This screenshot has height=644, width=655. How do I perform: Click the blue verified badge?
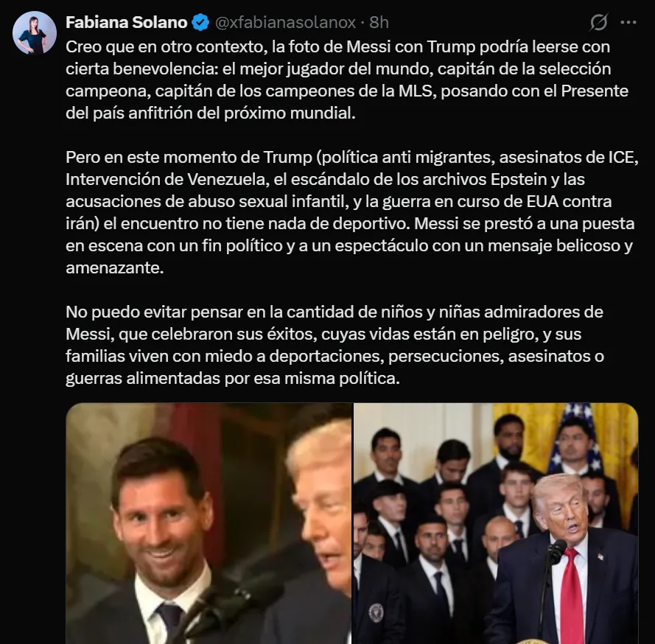pyautogui.click(x=200, y=23)
